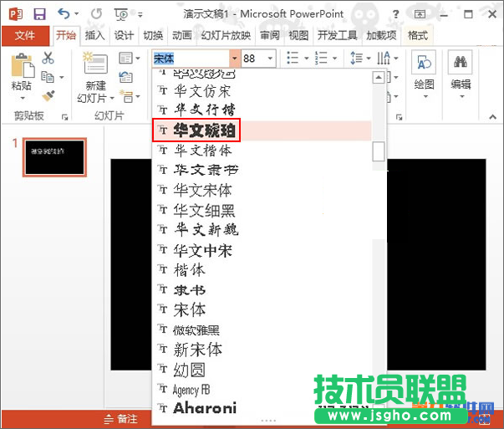Viewport: 504px width, 429px height.
Task: Choose 新宋体 font from list
Action: click(x=262, y=350)
